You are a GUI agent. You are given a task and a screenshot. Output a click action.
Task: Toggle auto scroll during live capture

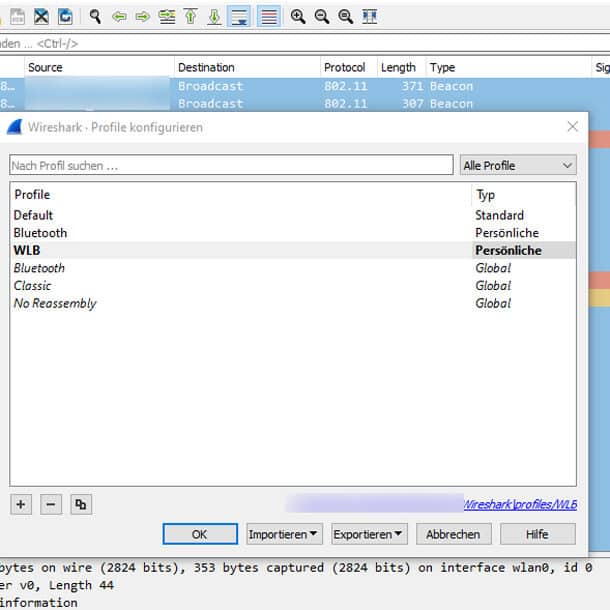(x=238, y=16)
